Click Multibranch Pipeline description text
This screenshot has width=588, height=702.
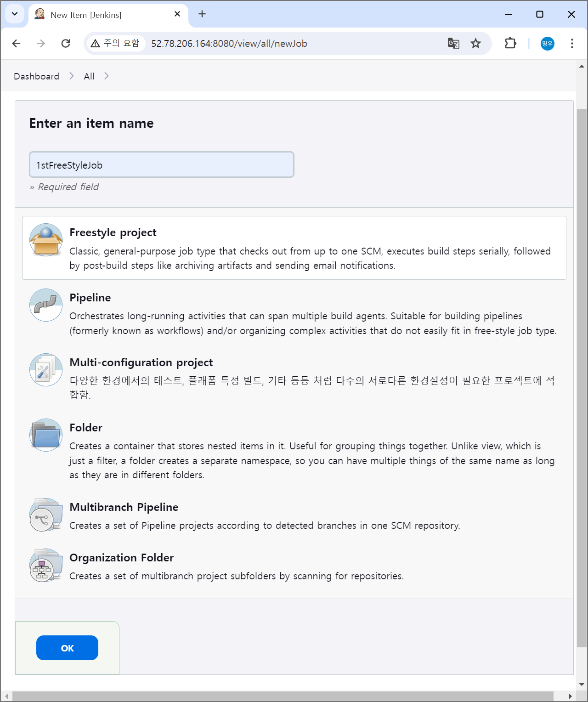[x=265, y=526]
